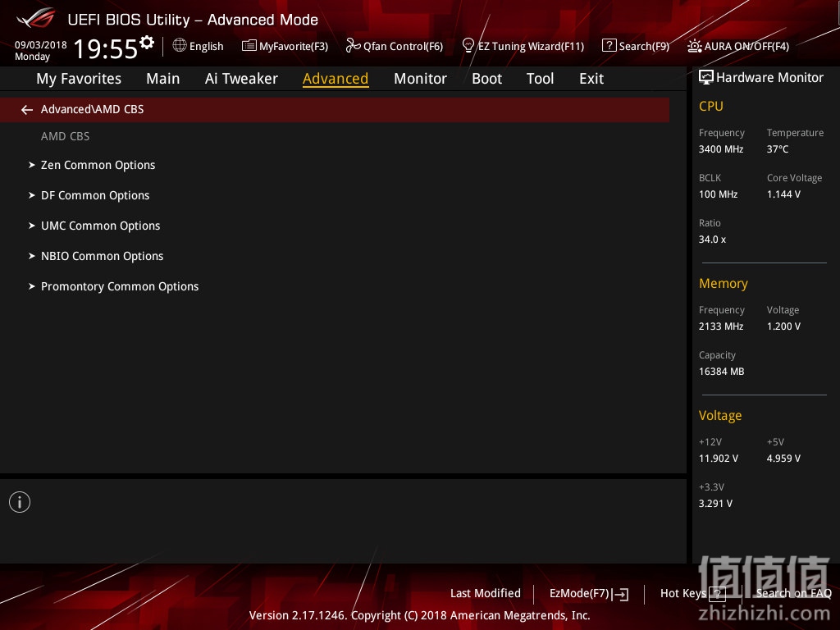
Task: Open the Promontory Common Options submenu
Action: [x=120, y=286]
